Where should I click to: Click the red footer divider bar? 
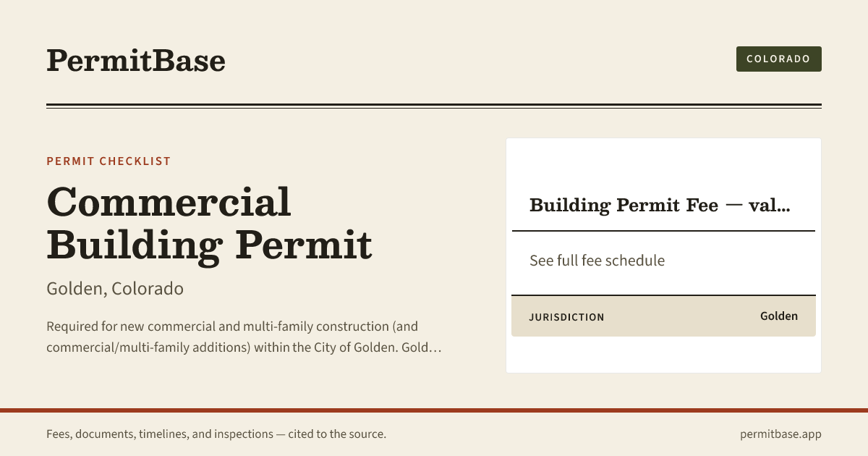click(x=434, y=410)
